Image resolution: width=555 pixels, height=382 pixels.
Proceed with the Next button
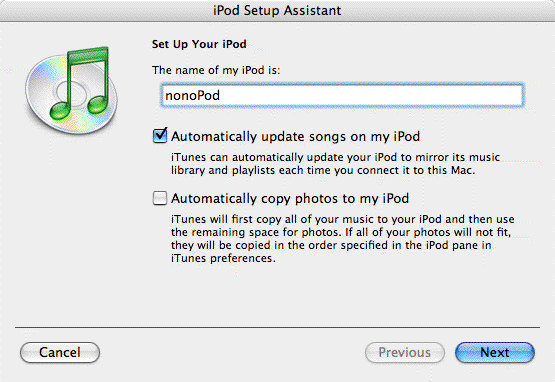point(494,352)
